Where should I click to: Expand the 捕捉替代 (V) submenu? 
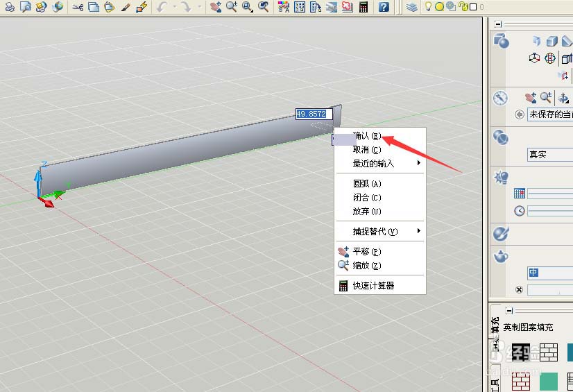point(380,231)
